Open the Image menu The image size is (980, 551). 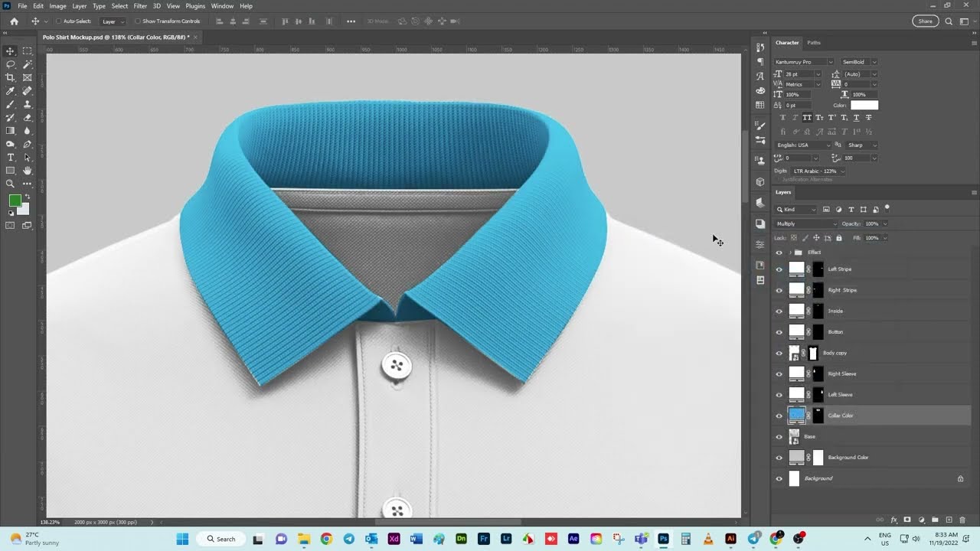(57, 6)
